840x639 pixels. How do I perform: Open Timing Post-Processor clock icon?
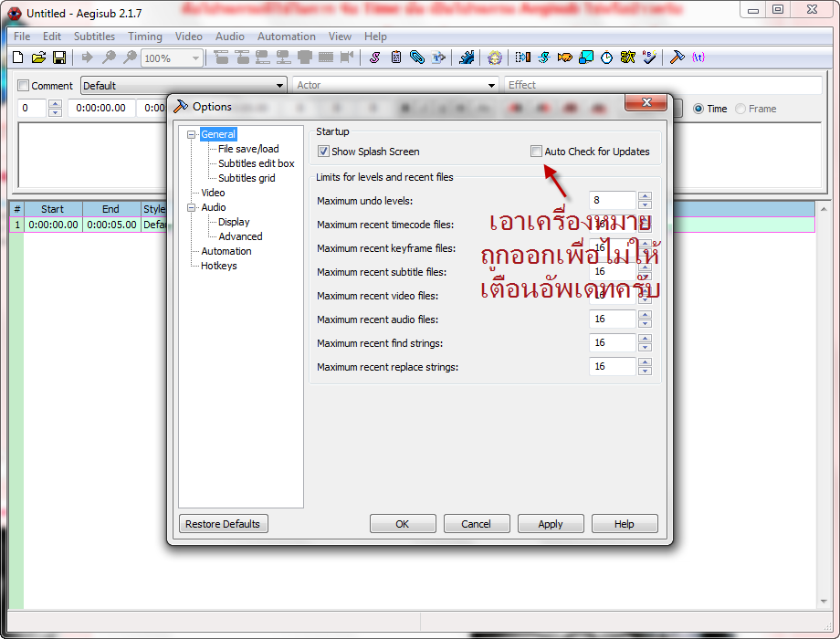tap(606, 58)
